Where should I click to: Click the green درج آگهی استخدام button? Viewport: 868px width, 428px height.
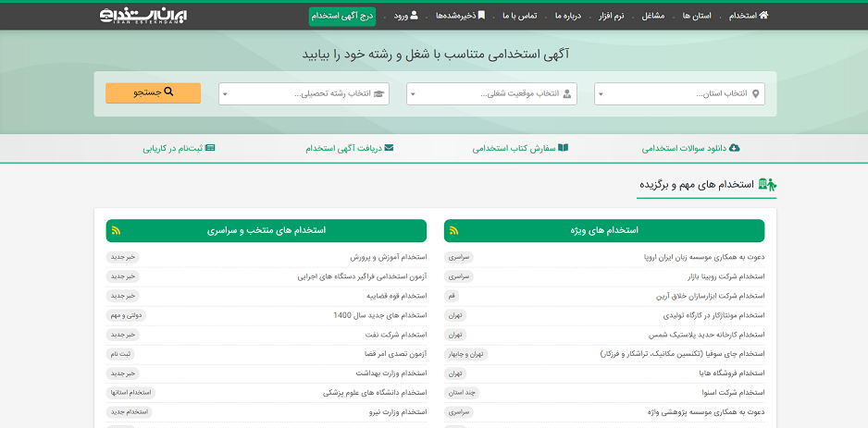pos(342,16)
